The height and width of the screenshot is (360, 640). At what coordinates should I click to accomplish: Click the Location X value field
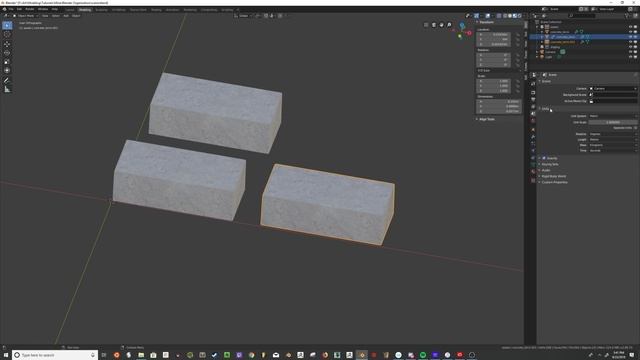[x=493, y=34]
